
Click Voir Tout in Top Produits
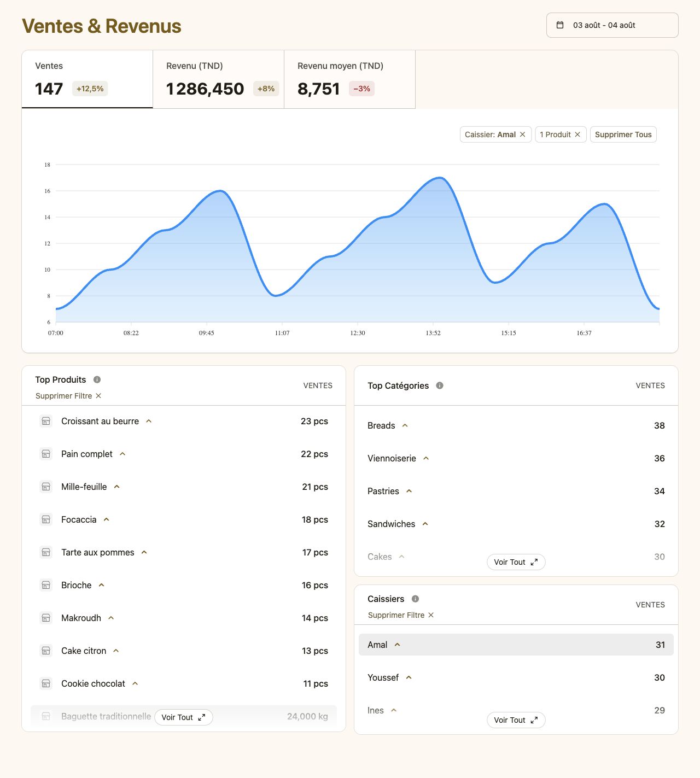(184, 717)
